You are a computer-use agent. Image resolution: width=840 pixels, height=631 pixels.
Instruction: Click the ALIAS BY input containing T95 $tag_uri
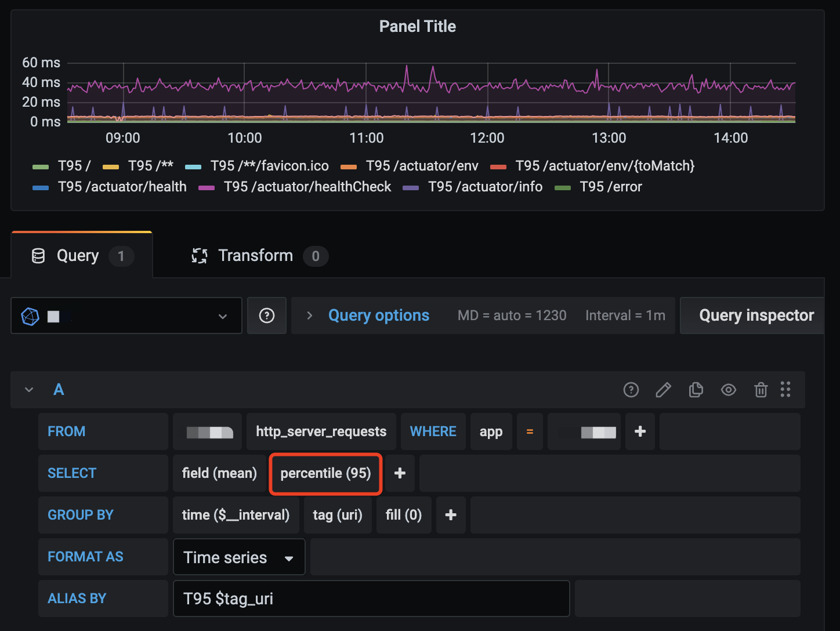pyautogui.click(x=371, y=599)
